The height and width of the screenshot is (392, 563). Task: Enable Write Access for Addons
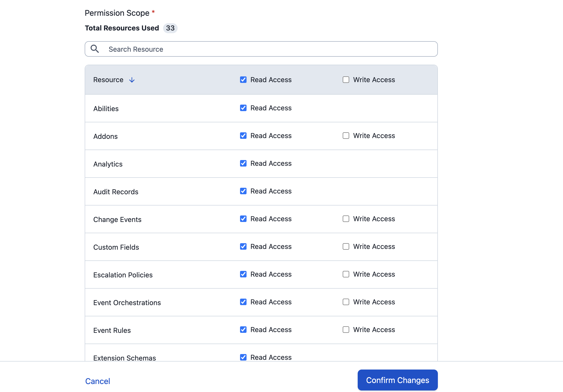[346, 136]
